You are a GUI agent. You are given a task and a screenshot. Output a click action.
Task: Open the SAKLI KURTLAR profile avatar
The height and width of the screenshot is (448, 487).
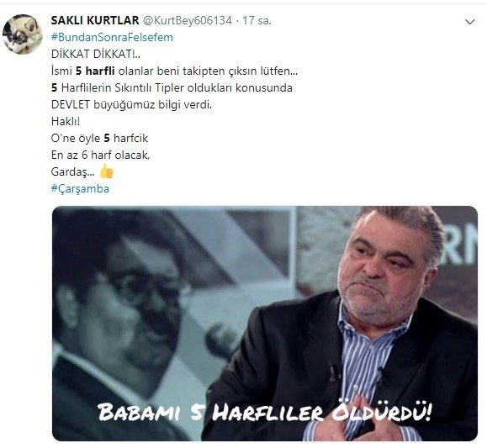tap(23, 34)
